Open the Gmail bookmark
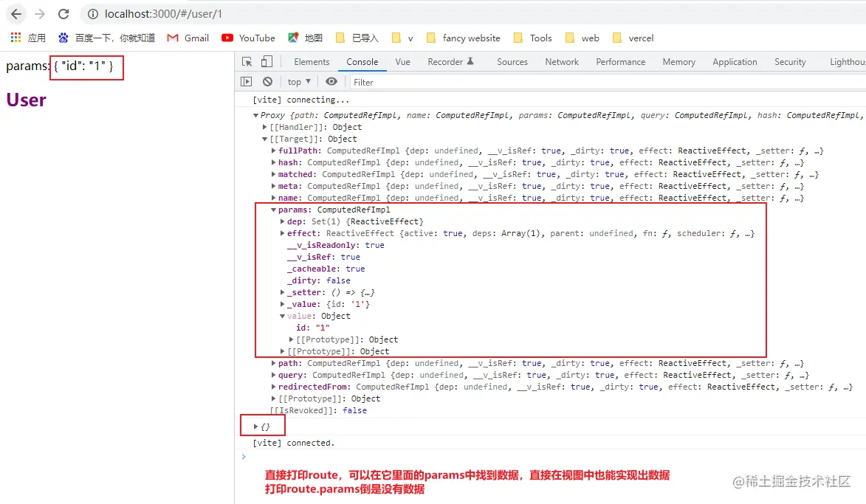 pos(188,38)
